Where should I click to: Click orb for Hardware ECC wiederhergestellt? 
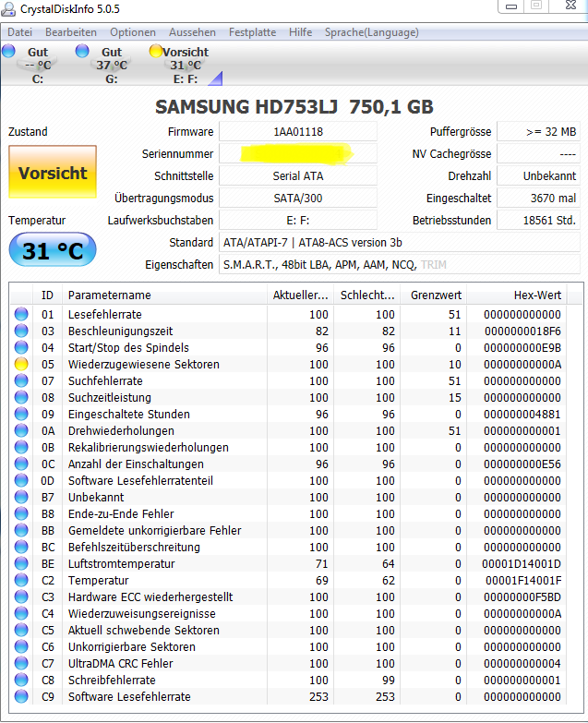coord(21,596)
